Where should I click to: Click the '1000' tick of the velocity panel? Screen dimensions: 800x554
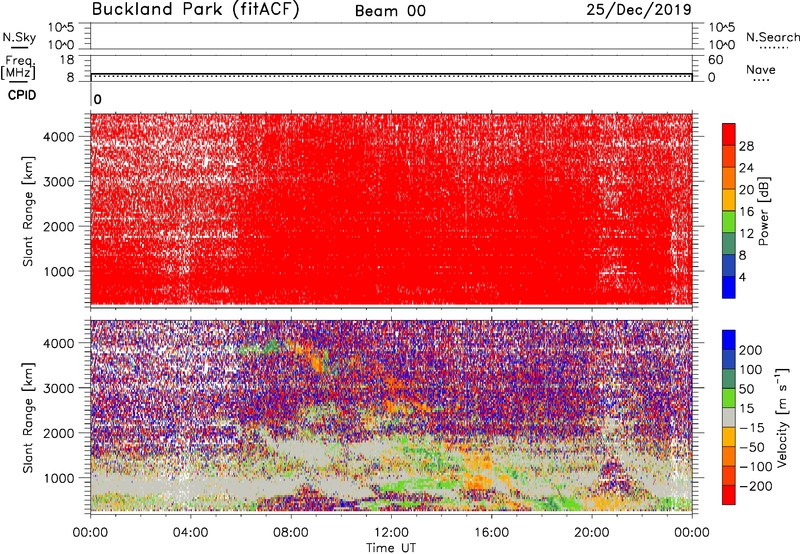click(x=59, y=478)
